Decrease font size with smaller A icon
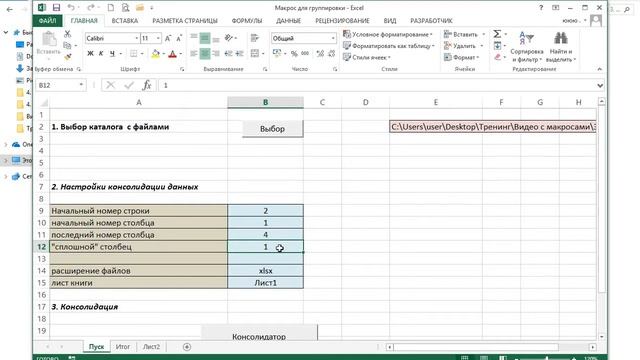The width and height of the screenshot is (640, 360). (x=179, y=38)
